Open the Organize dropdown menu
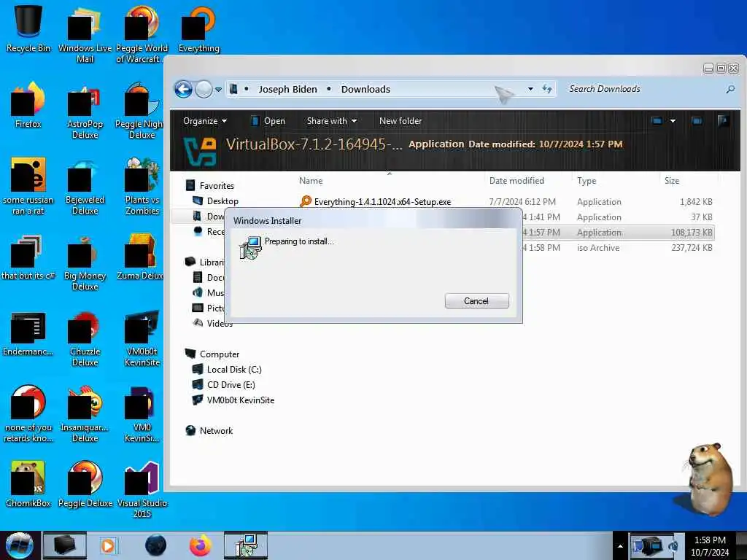Viewport: 747px width, 560px height. (205, 121)
